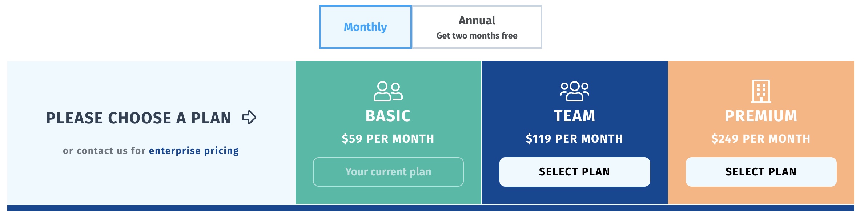
Task: Click the $59 per month price
Action: point(388,139)
